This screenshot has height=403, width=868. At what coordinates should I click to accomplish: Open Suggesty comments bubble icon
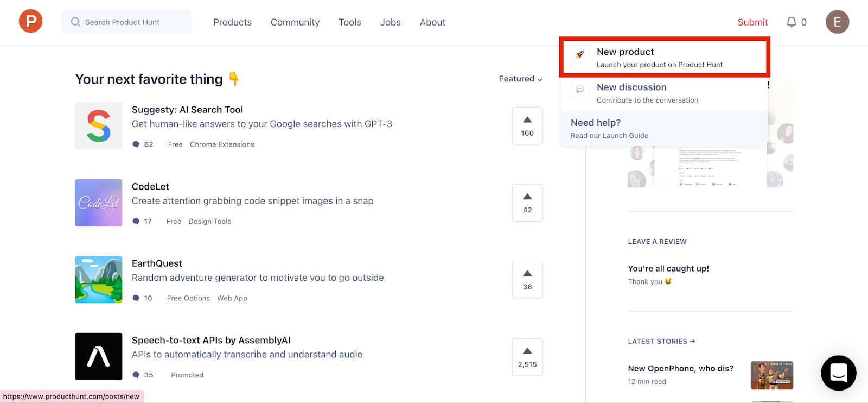[x=136, y=144]
